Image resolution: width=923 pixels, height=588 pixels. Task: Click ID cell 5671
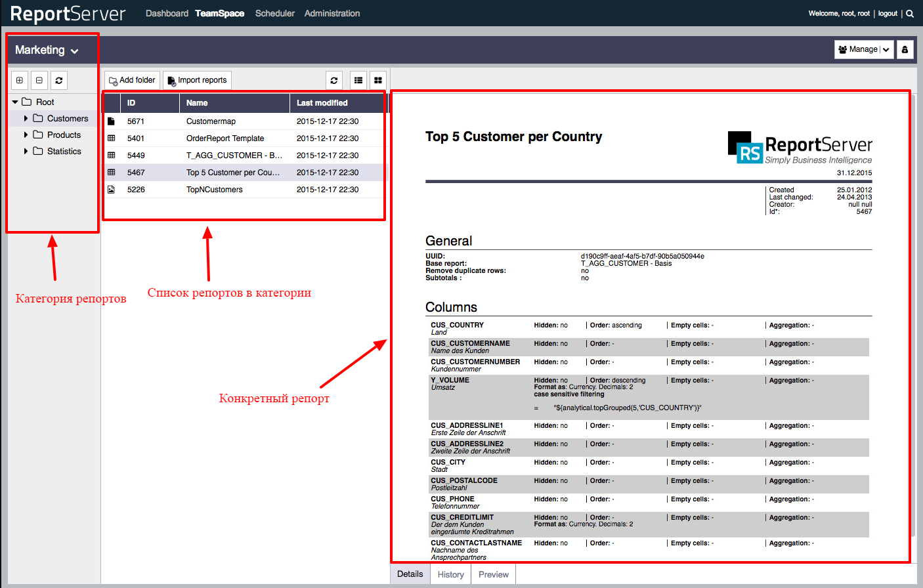(136, 121)
